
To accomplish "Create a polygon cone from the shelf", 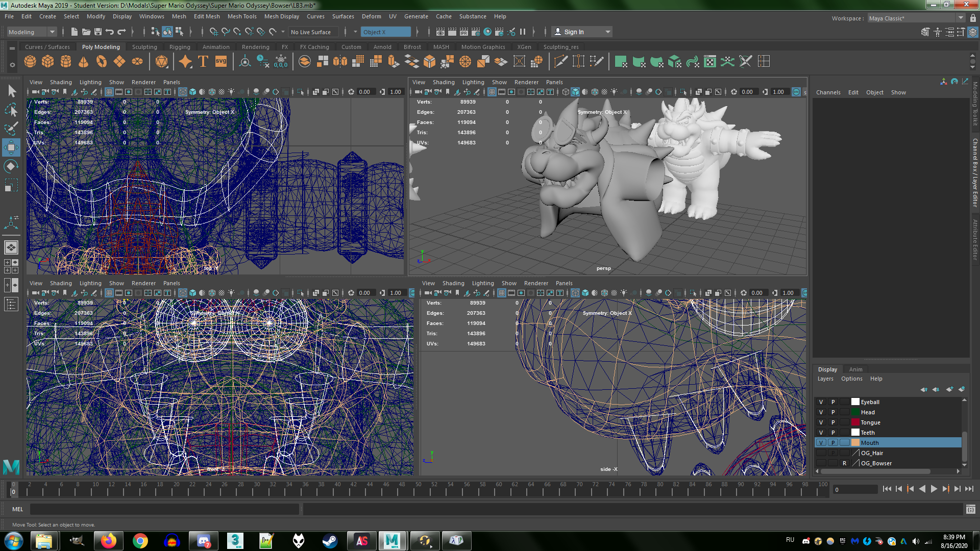I will (84, 62).
